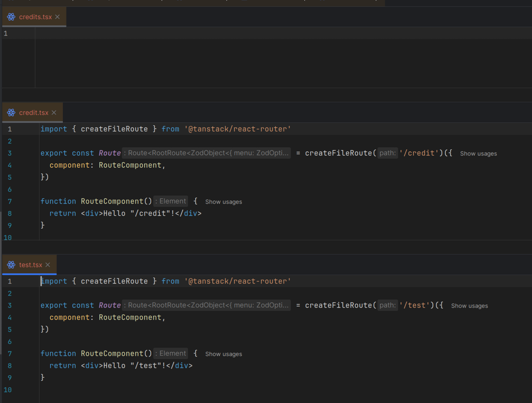The image size is (532, 403).
Task: Click the Hello "/credit"! text in credit.tsx
Action: [x=139, y=213]
